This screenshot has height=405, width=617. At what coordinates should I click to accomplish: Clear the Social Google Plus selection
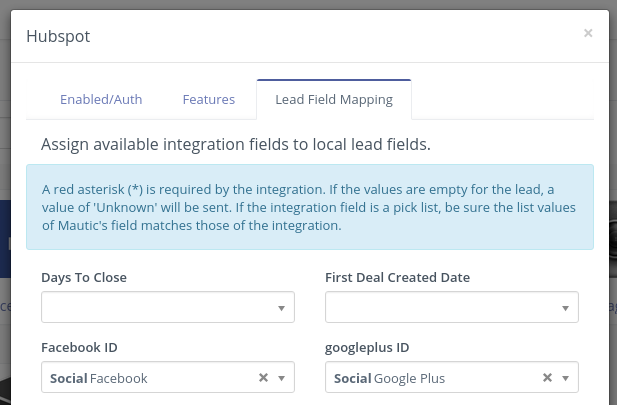[x=547, y=378]
